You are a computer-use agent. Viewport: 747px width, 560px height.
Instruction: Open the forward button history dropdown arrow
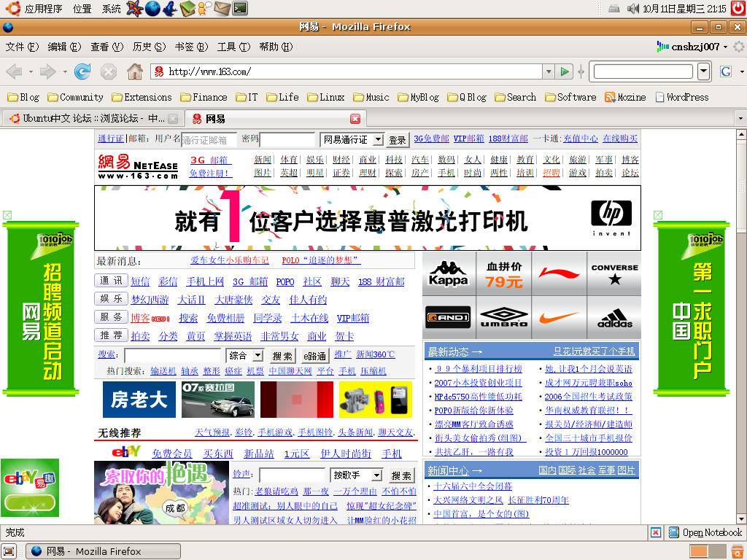pyautogui.click(x=65, y=72)
